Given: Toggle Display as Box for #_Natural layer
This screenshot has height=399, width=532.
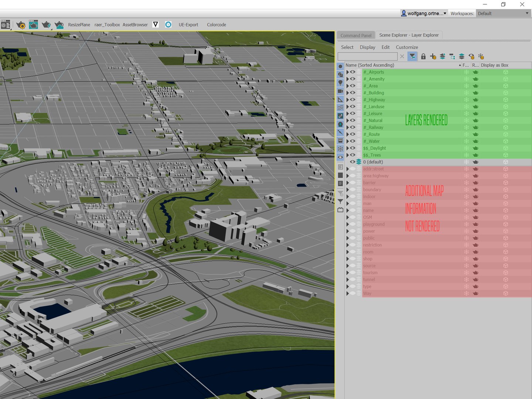Looking at the screenshot, I should tap(506, 120).
